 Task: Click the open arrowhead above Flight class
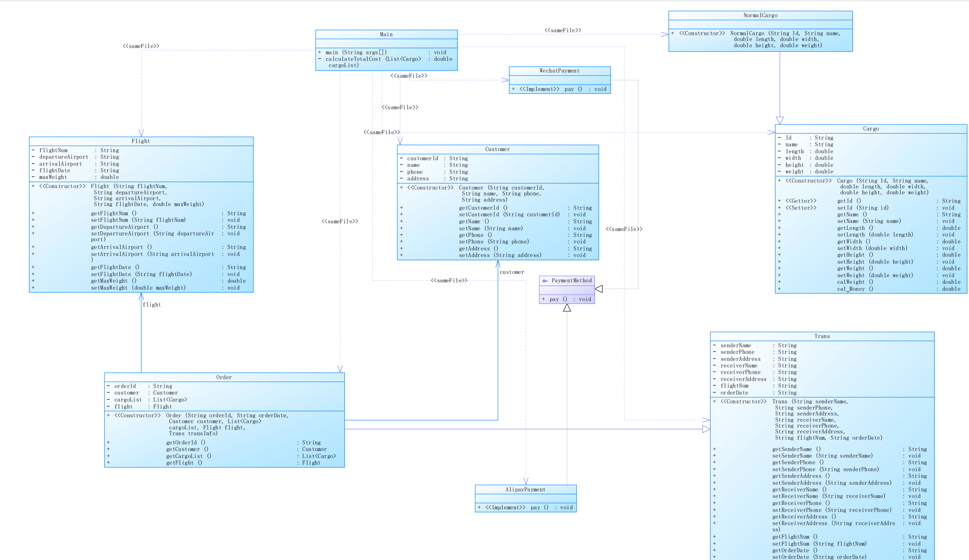[x=141, y=133]
